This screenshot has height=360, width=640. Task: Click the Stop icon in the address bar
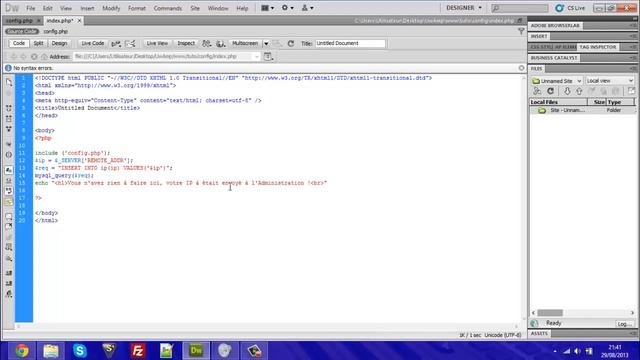point(34,57)
